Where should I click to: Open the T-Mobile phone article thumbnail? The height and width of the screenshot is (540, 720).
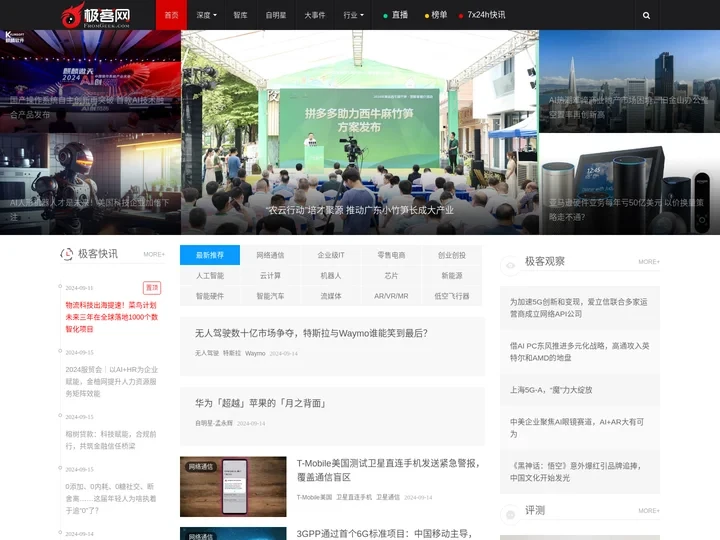point(233,487)
